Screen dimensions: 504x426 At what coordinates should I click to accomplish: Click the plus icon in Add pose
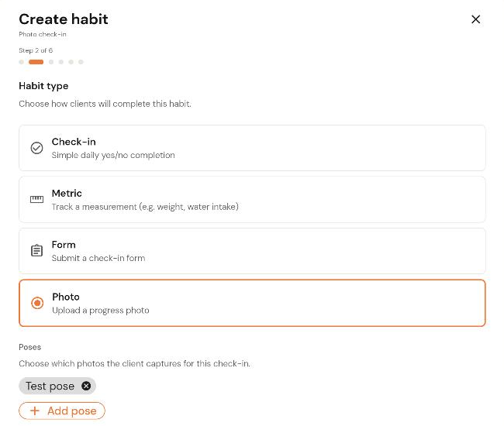click(x=35, y=411)
